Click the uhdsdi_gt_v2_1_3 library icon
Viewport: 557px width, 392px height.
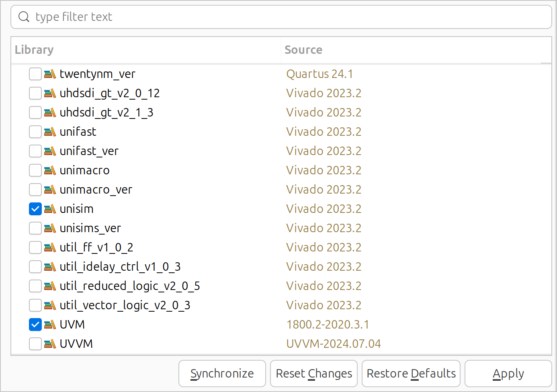[x=50, y=112]
